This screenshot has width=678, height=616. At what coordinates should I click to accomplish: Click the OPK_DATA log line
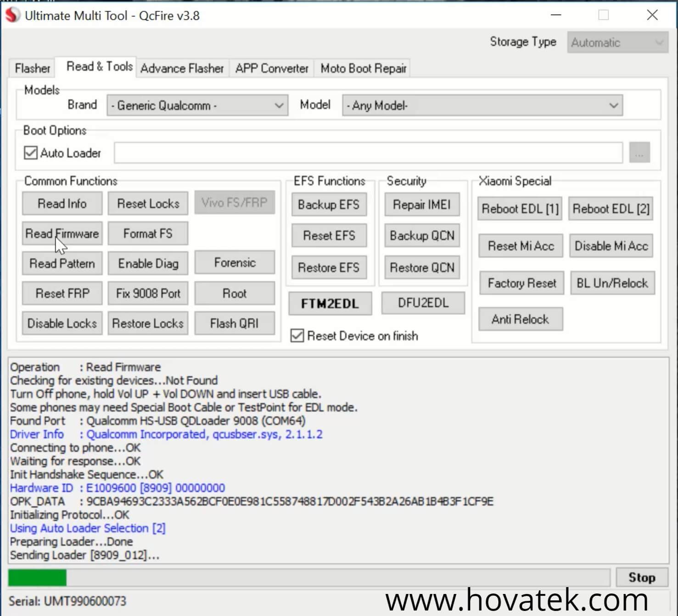[x=252, y=501]
